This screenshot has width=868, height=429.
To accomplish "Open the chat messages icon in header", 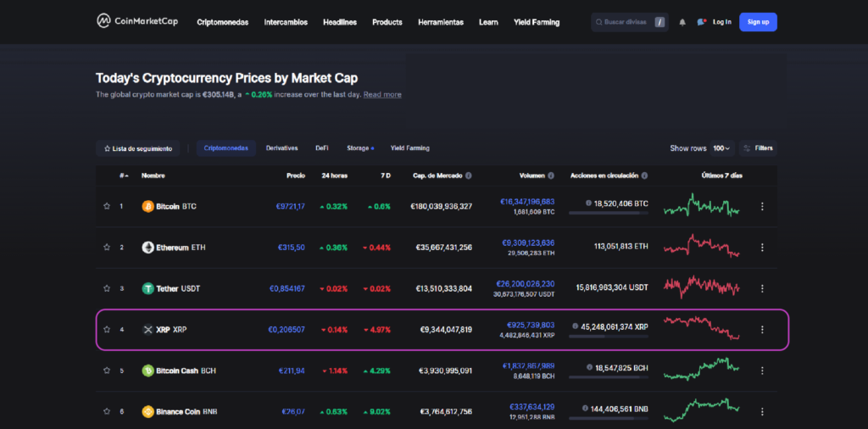I will 701,22.
